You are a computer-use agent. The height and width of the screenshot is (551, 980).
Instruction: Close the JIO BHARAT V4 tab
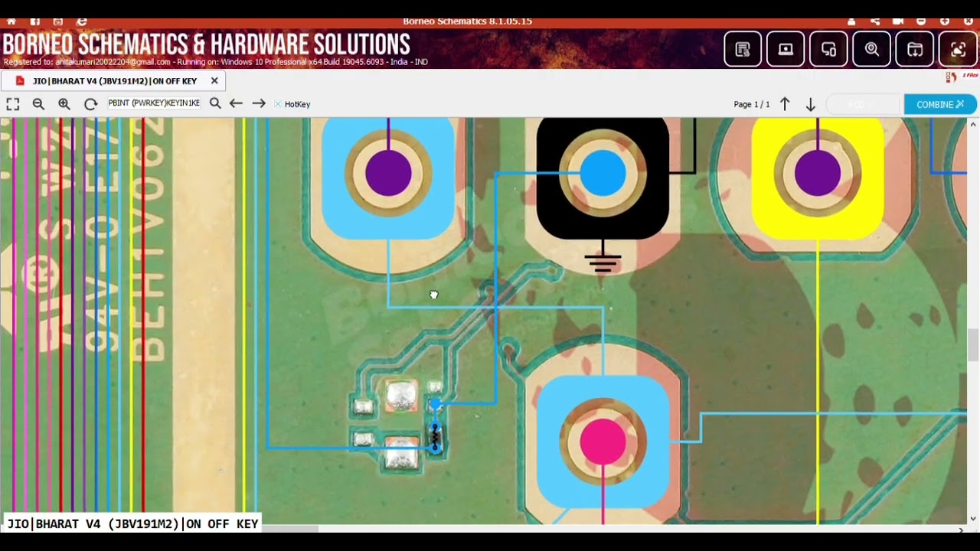(214, 80)
